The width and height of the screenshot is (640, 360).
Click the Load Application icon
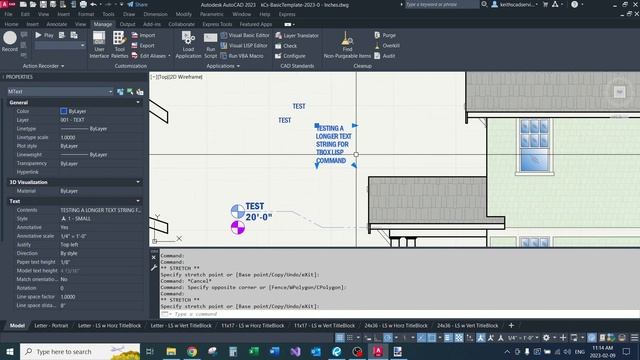[x=188, y=45]
